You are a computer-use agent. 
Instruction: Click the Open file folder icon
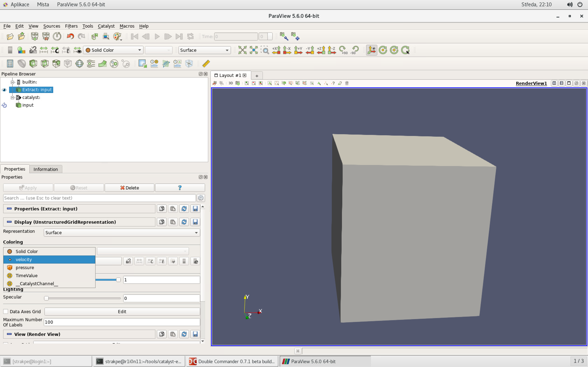click(10, 36)
